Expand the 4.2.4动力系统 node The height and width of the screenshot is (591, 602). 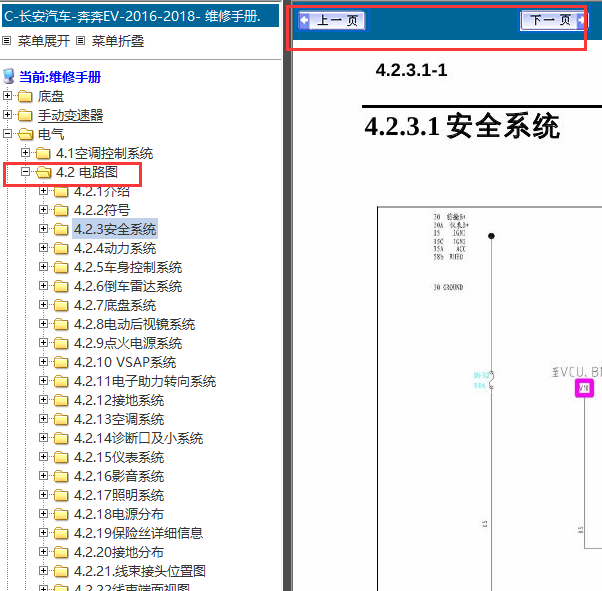point(43,247)
